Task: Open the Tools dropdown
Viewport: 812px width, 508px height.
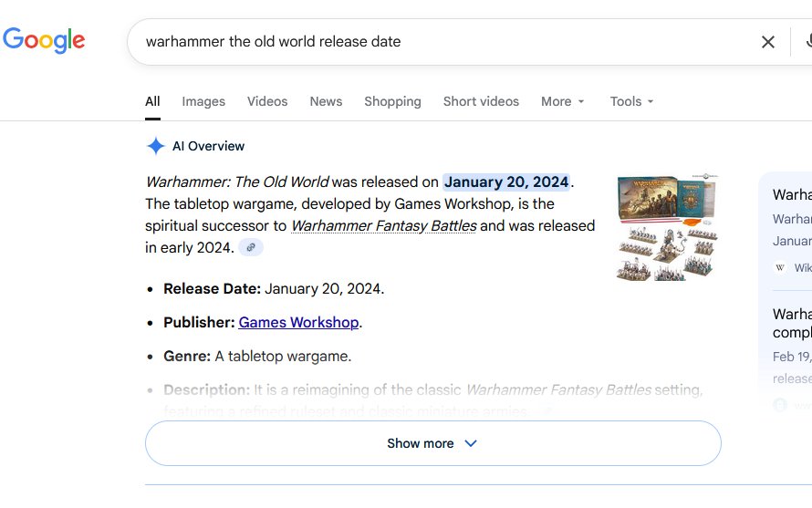Action: point(631,101)
